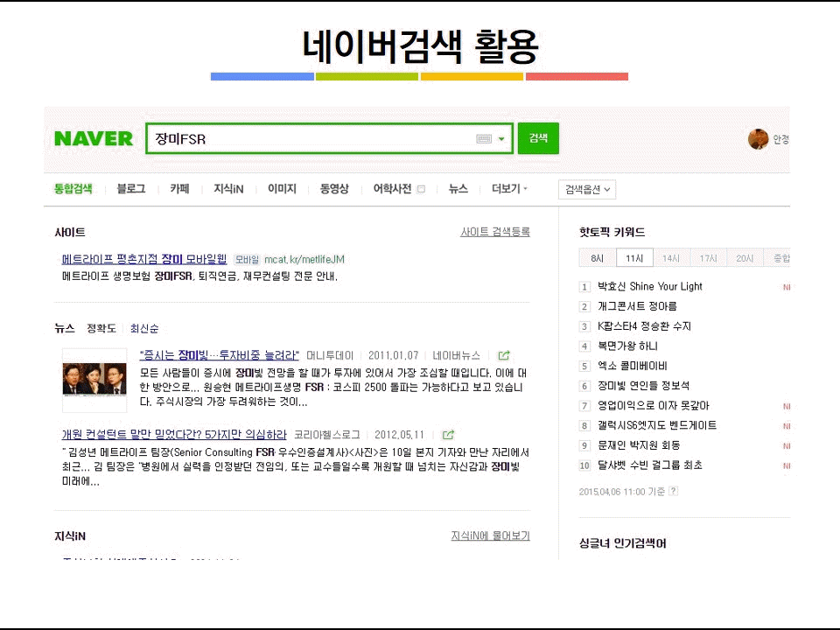Switch to the 카페 tab
The height and width of the screenshot is (630, 840).
[x=179, y=189]
